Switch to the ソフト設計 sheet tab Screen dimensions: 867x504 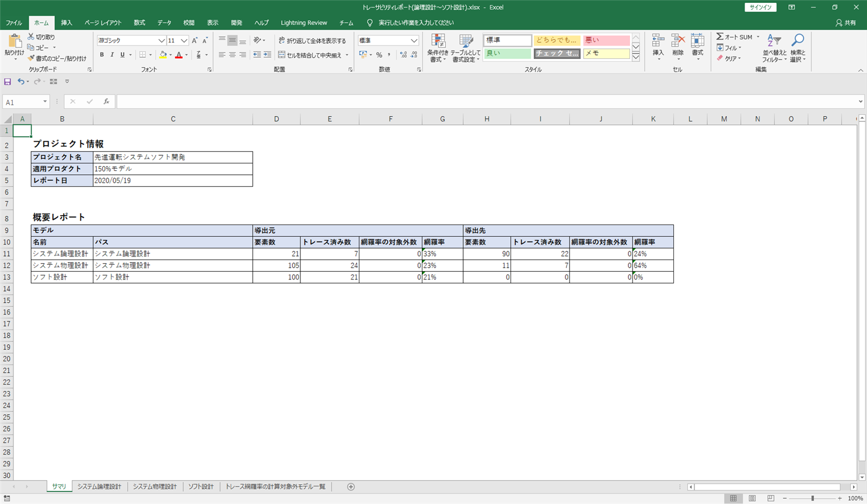click(201, 487)
